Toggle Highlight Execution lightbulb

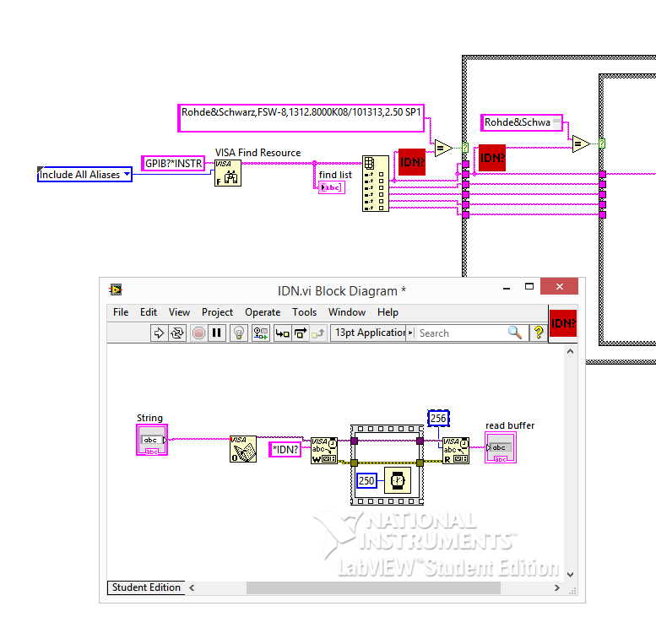(238, 333)
